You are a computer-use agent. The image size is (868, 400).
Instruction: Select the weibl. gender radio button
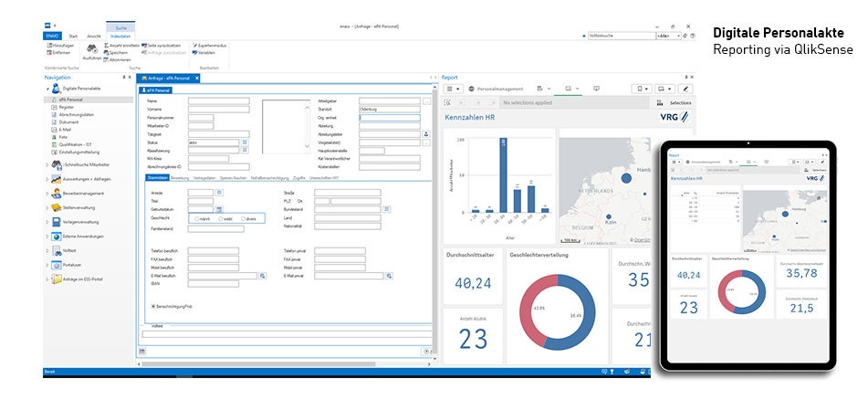[x=221, y=219]
